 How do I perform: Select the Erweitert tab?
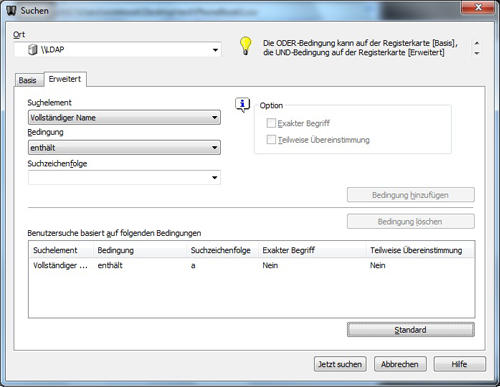pos(65,79)
